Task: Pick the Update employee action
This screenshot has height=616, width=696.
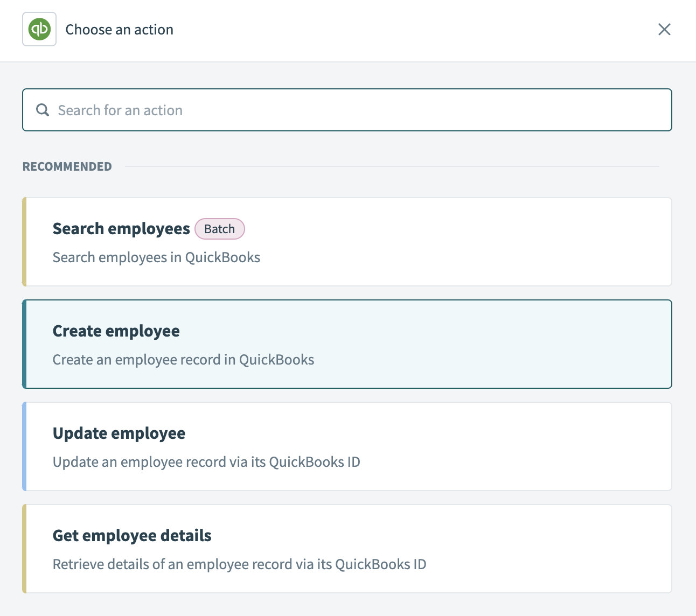Action: click(431, 446)
